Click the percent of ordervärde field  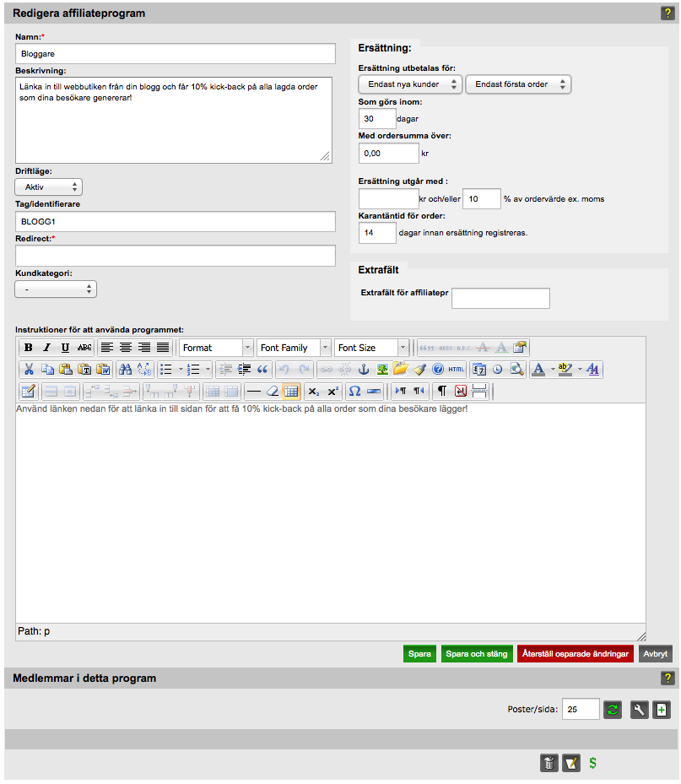pos(482,198)
